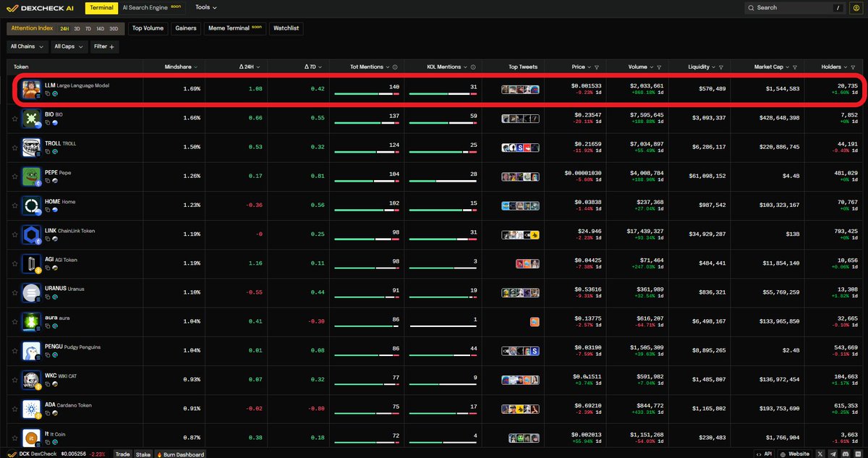Click the PENGU token logo
The image size is (868, 458).
tap(30, 351)
